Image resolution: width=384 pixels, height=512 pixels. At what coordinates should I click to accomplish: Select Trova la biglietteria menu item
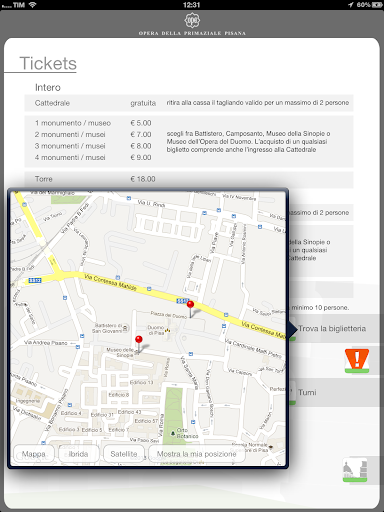[333, 329]
